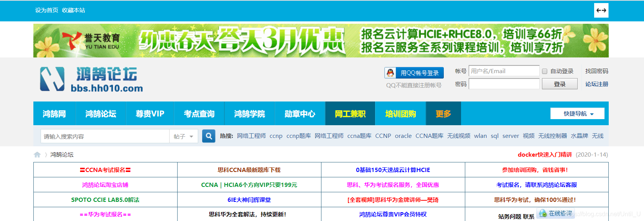
Task: Open the 考点查询 nav tab
Action: pos(199,114)
